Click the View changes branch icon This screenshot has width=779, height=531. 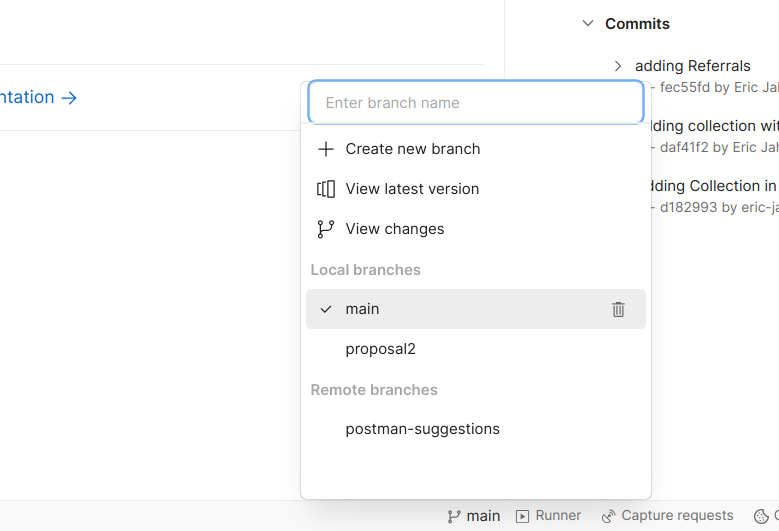click(325, 229)
